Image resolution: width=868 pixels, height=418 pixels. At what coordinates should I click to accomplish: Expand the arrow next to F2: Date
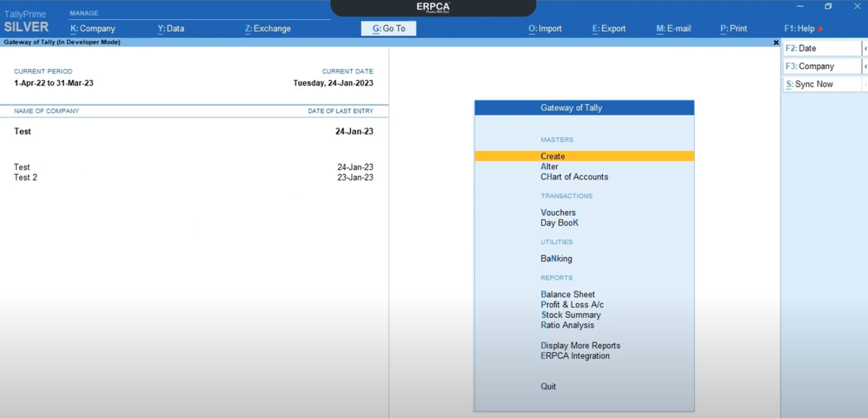click(x=865, y=48)
